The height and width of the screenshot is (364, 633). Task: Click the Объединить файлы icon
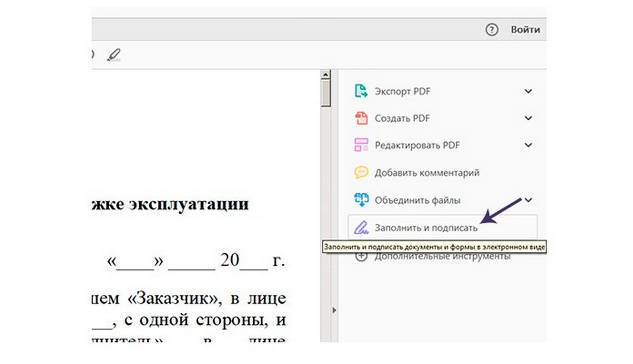pyautogui.click(x=361, y=200)
